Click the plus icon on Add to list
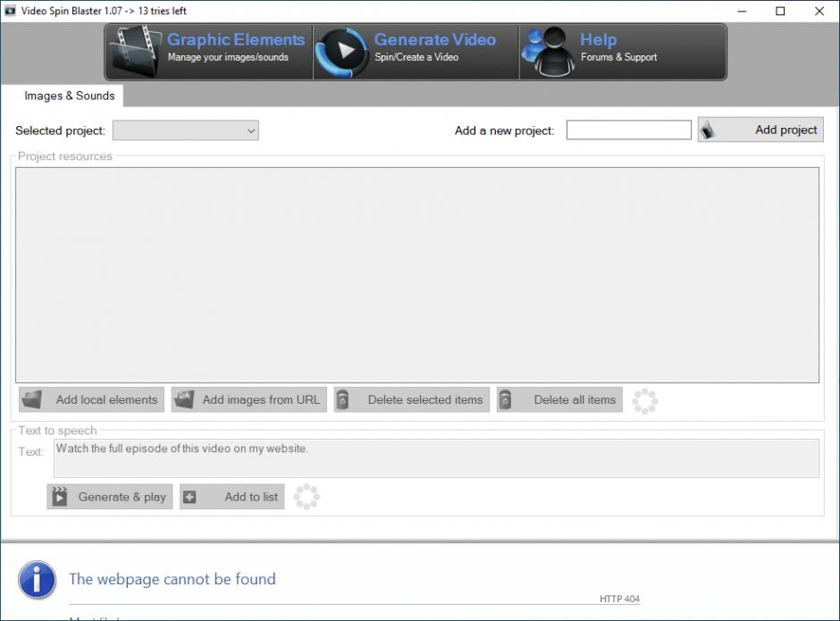 pyautogui.click(x=189, y=497)
